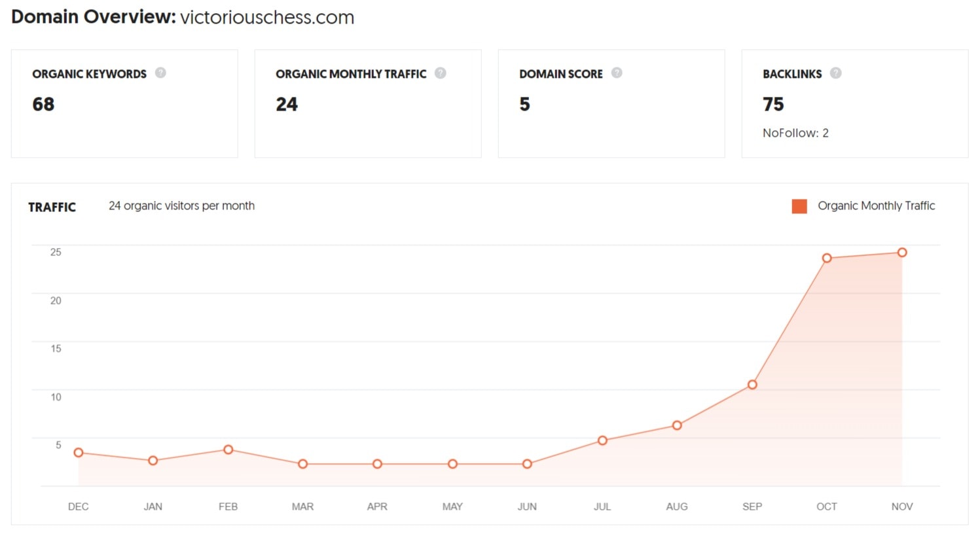
Task: Click the orange Organic Monthly Traffic legend swatch
Action: [x=799, y=206]
